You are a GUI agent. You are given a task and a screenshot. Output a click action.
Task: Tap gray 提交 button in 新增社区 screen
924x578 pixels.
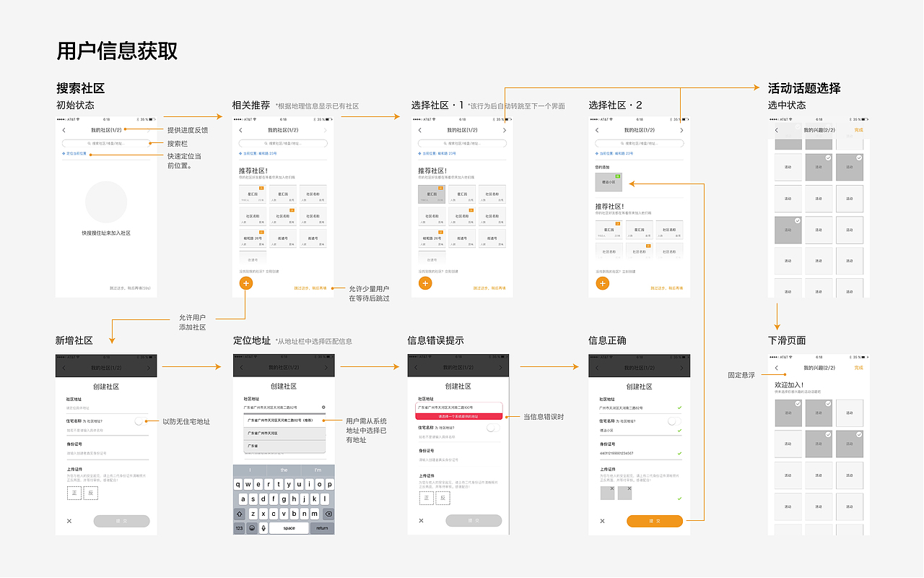point(121,521)
